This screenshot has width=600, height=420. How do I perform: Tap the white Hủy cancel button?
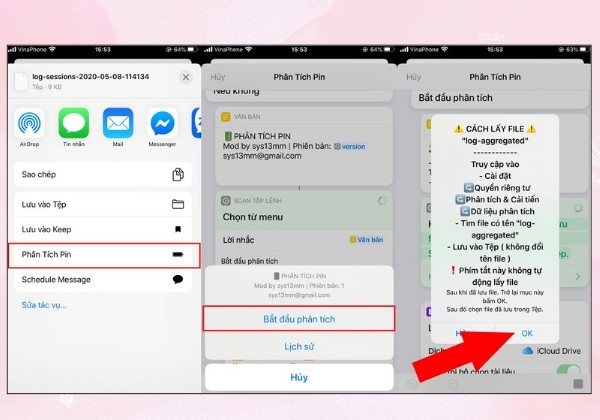[299, 377]
